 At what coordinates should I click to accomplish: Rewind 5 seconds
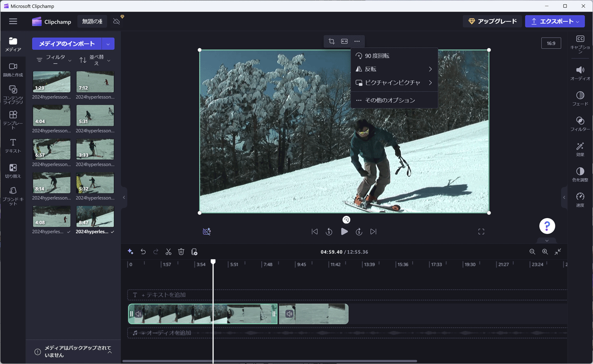(329, 232)
